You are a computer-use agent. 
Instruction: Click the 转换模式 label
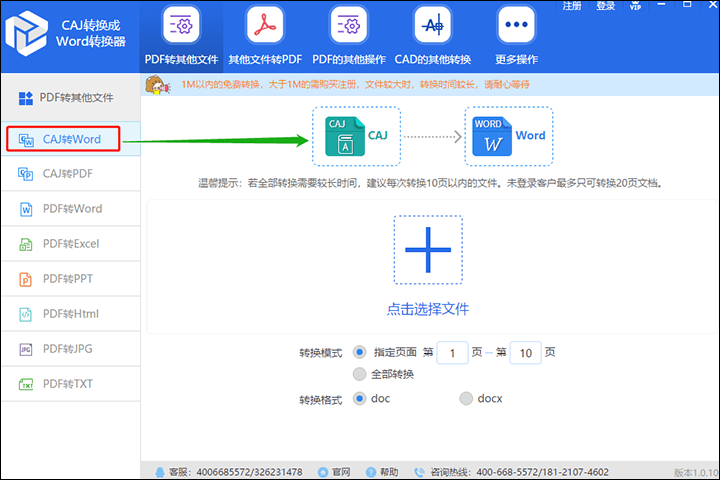(x=321, y=353)
